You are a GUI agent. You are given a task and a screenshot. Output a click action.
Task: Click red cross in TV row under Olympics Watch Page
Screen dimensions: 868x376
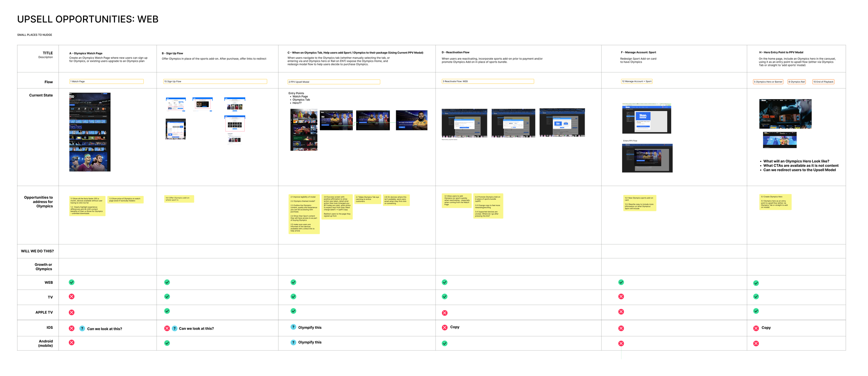coord(72,297)
